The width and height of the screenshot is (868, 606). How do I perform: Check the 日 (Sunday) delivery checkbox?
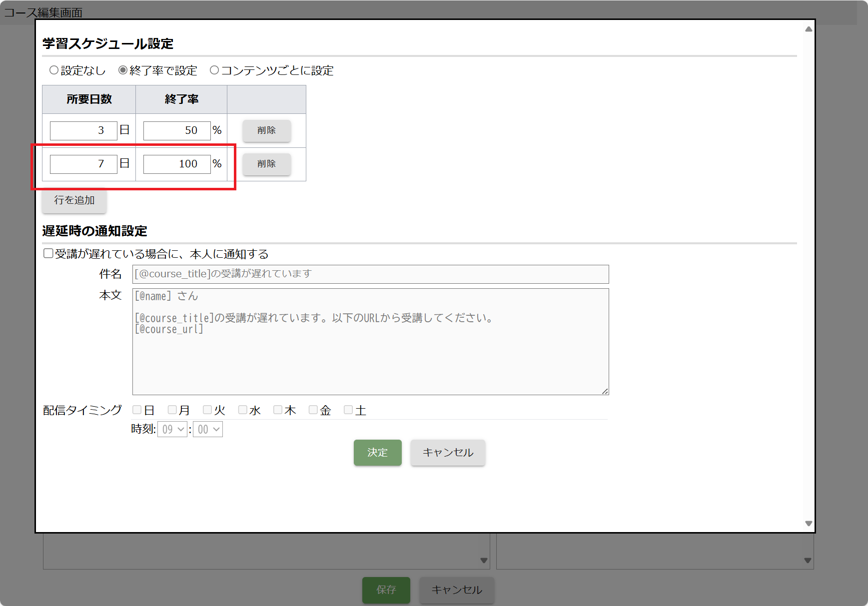tap(137, 410)
